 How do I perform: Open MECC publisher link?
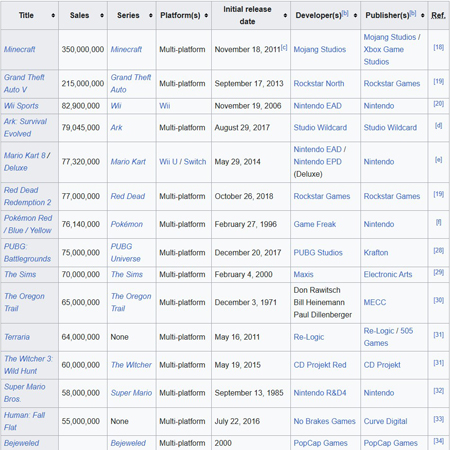pyautogui.click(x=375, y=302)
